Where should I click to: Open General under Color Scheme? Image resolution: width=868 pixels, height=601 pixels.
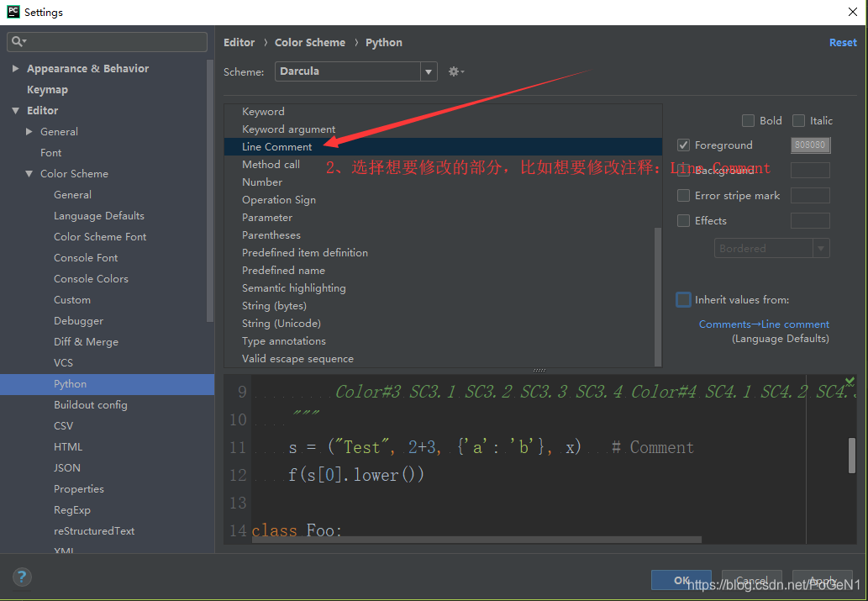coord(72,195)
